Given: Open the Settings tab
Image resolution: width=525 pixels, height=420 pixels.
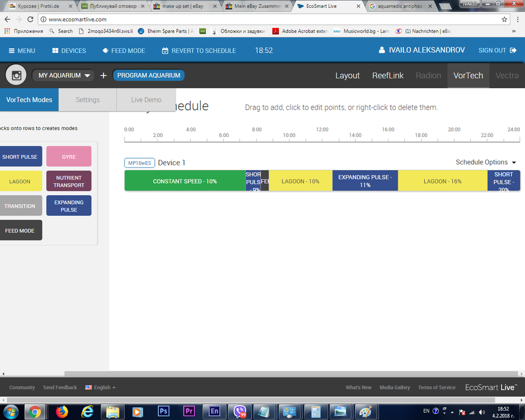Looking at the screenshot, I should tap(88, 100).
